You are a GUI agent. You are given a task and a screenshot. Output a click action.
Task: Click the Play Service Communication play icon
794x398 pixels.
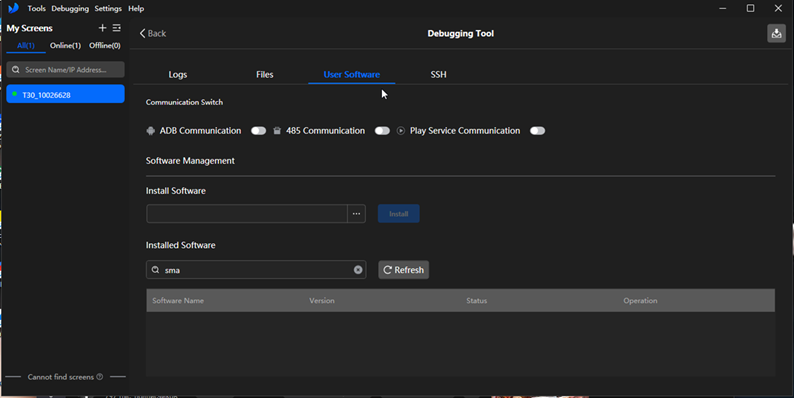click(401, 131)
